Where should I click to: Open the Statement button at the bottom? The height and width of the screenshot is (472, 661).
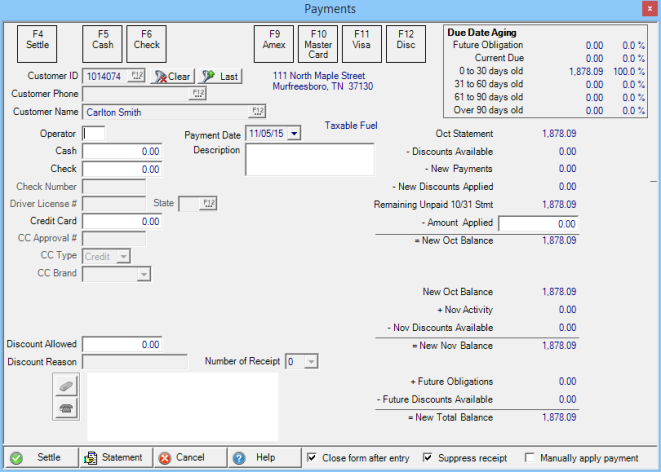pyautogui.click(x=115, y=457)
